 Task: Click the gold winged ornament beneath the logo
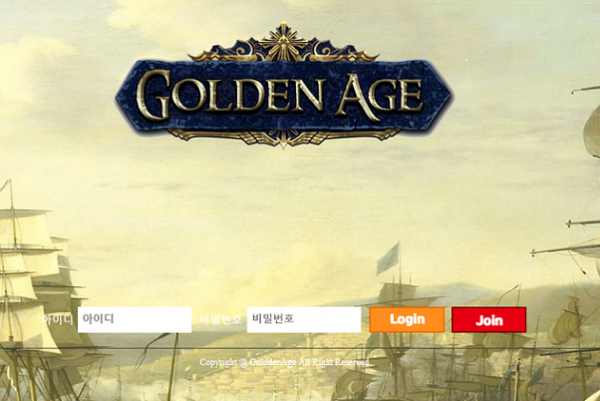pyautogui.click(x=283, y=138)
